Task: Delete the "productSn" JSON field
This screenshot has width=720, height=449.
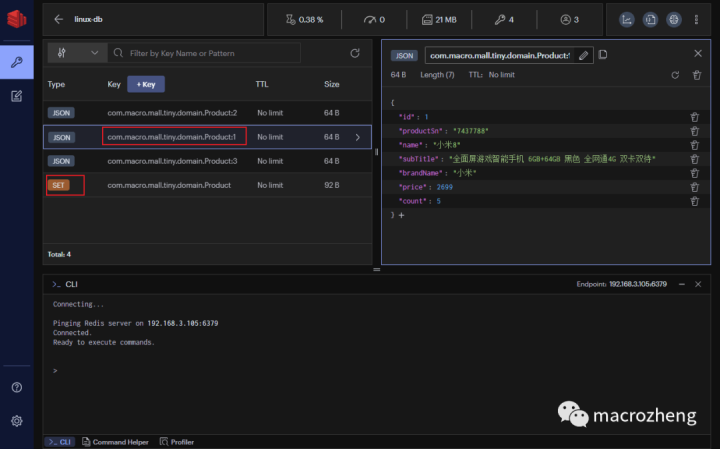Action: pos(694,131)
